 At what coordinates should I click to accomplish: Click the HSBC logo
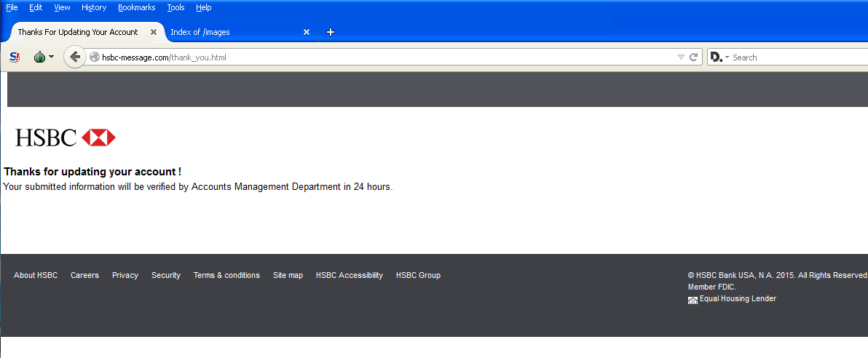pos(66,138)
